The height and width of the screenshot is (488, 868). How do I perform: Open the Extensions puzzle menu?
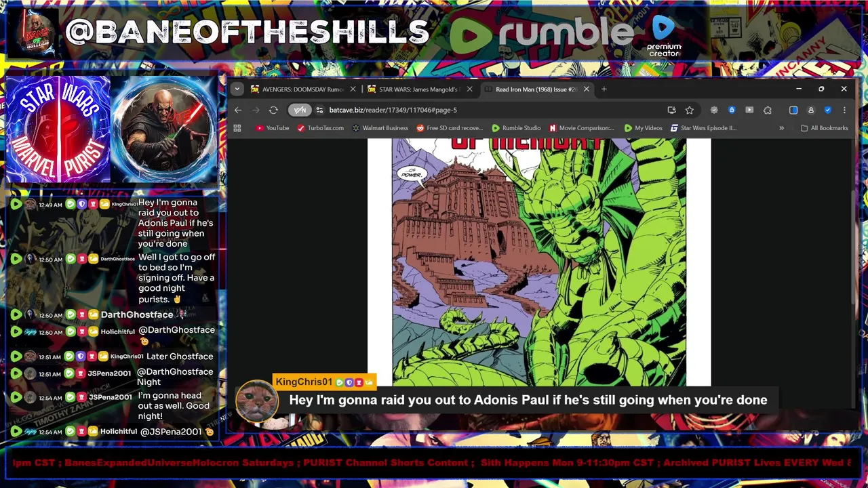click(768, 110)
